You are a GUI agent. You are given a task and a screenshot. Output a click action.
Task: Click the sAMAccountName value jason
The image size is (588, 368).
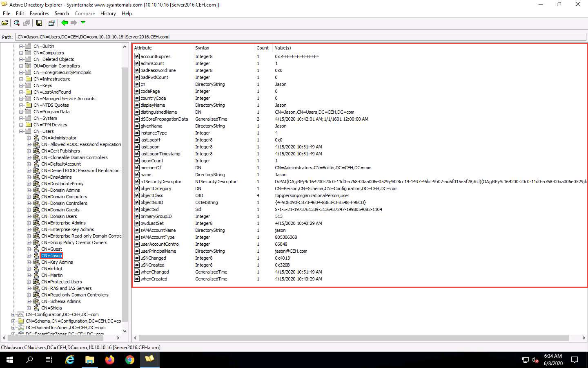point(280,230)
